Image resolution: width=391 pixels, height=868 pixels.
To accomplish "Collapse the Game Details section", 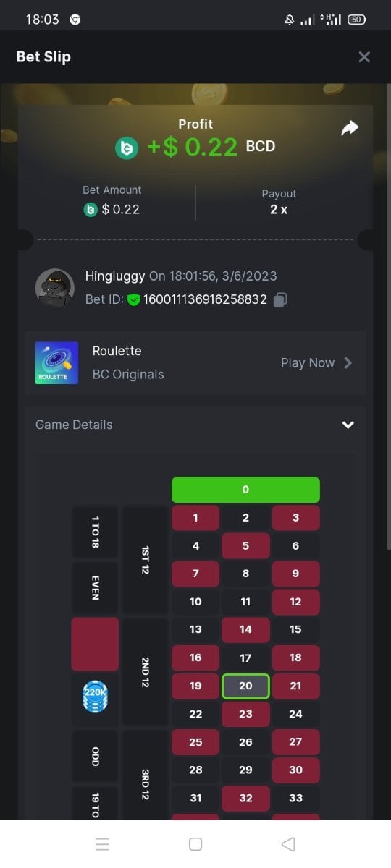I will point(348,425).
